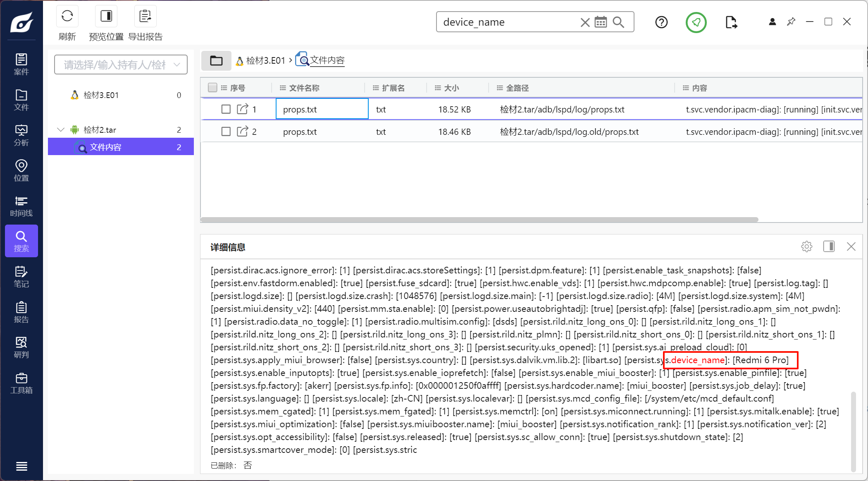This screenshot has width=868, height=481.
Task: Check the checkbox for row 2 props.txt
Action: [x=226, y=132]
